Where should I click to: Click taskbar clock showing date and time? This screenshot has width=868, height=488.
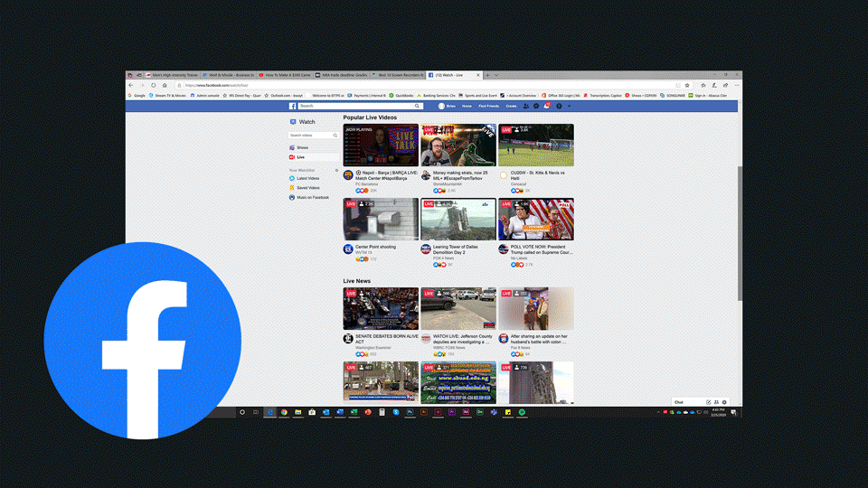(718, 412)
